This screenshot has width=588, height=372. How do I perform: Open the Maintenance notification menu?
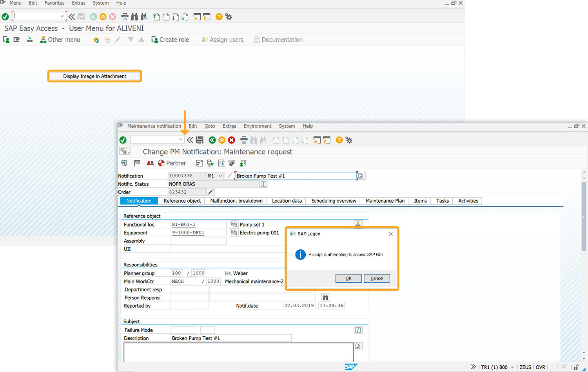154,126
